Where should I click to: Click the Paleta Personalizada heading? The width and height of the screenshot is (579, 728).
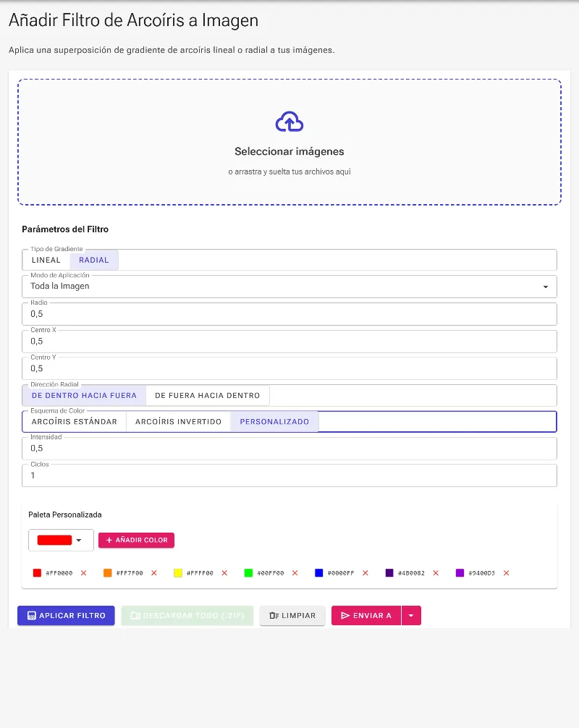click(65, 515)
